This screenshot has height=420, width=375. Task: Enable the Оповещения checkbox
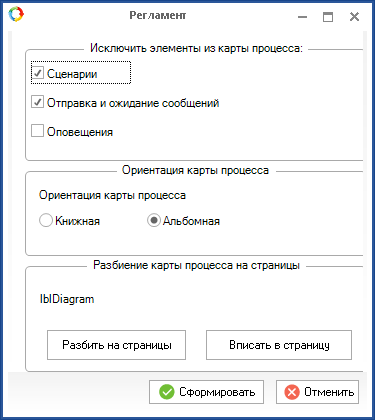click(x=37, y=131)
